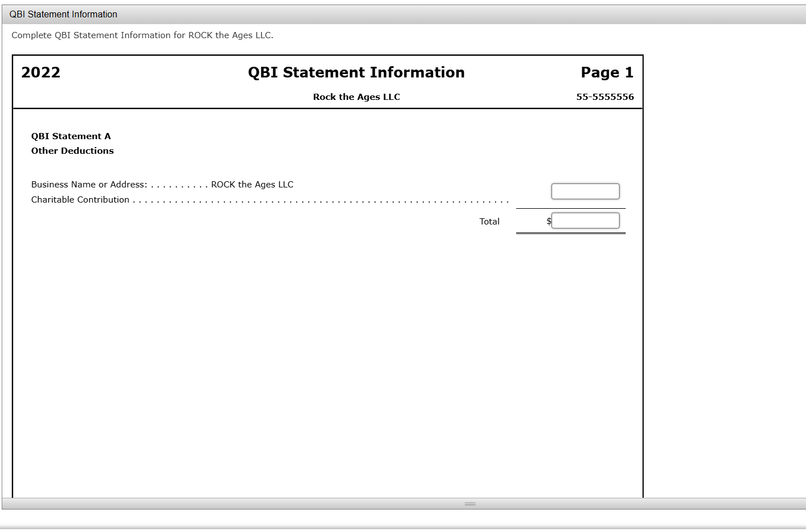The image size is (806, 532).
Task: Click the 'Rock the Ages LLC' subtitle
Action: tap(357, 97)
